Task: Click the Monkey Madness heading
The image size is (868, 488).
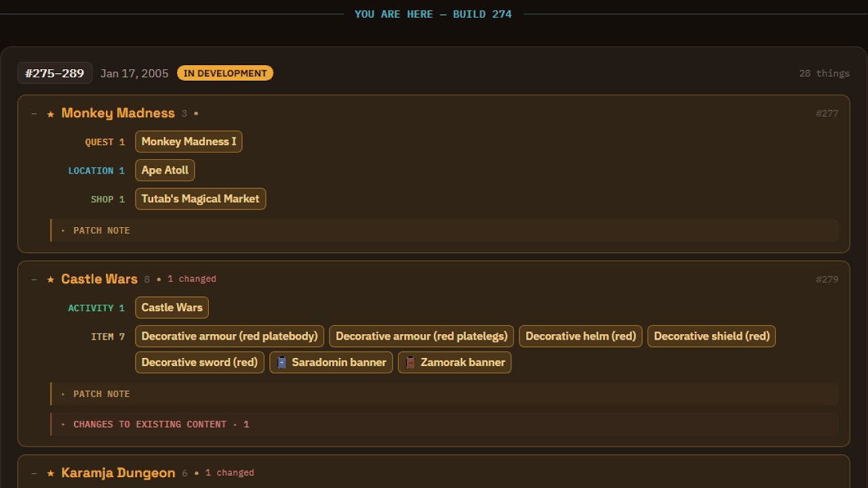Action: pyautogui.click(x=118, y=113)
